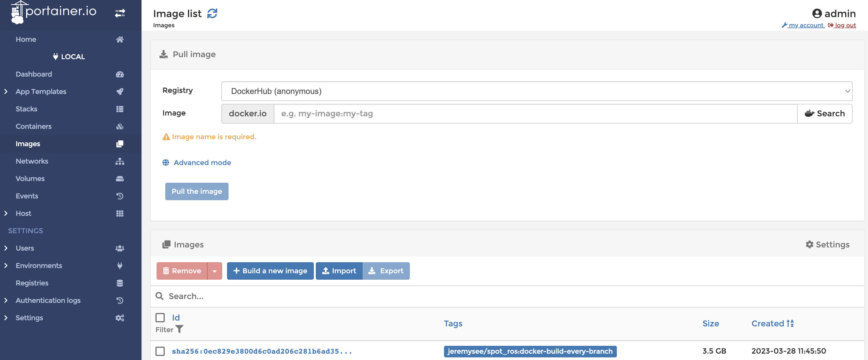Click the image search input field
868x360 pixels.
[535, 113]
